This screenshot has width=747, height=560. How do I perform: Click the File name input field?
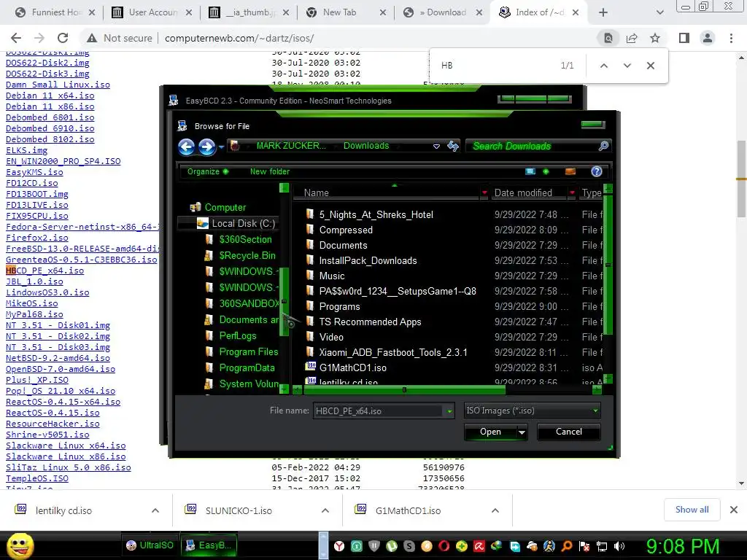[379, 411]
